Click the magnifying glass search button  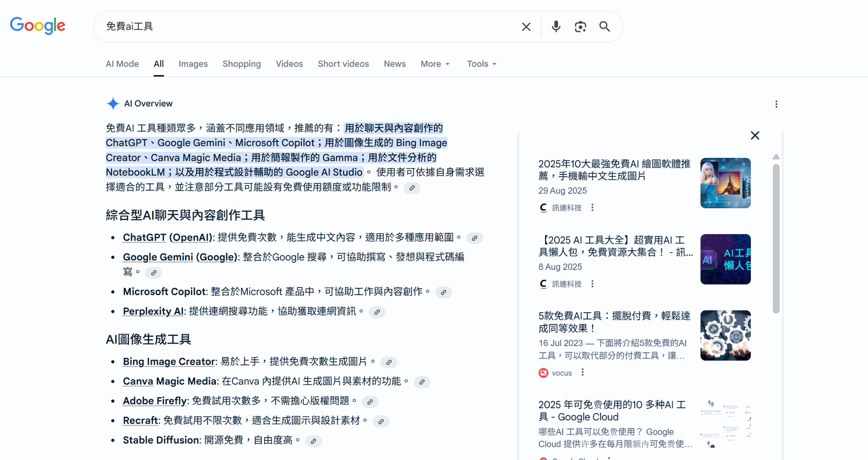tap(604, 27)
